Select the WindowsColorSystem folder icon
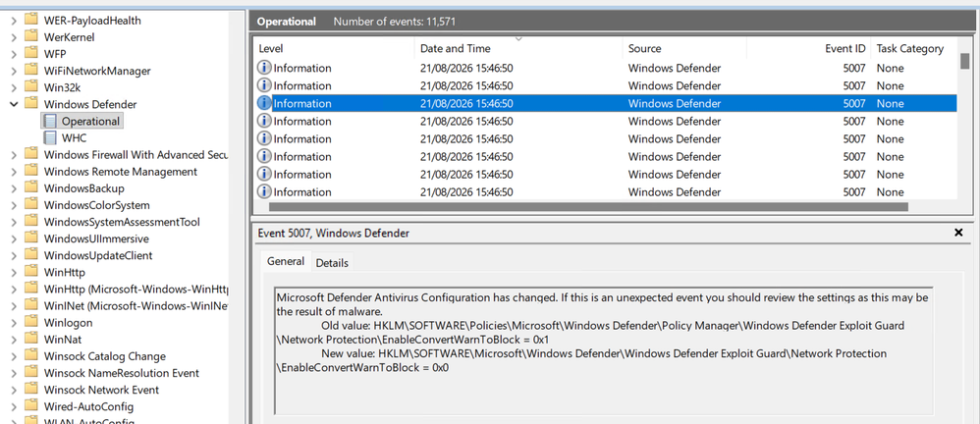 click(x=30, y=205)
